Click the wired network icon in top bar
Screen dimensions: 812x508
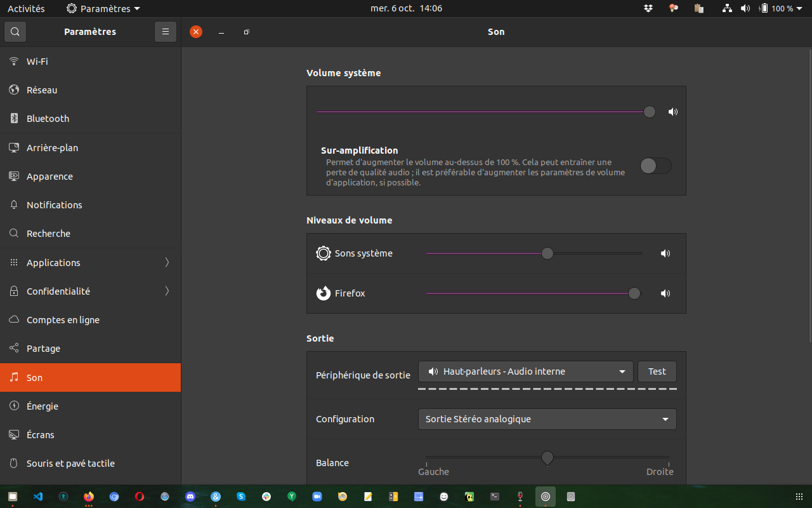point(728,8)
